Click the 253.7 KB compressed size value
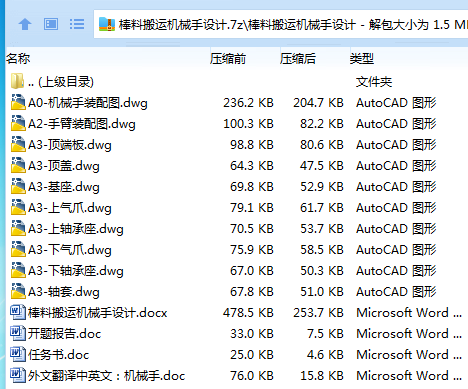The image size is (468, 389). pos(318,313)
